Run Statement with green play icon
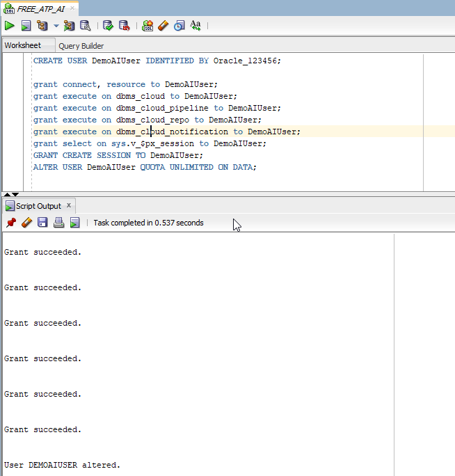This screenshot has height=476, width=455. [x=10, y=26]
